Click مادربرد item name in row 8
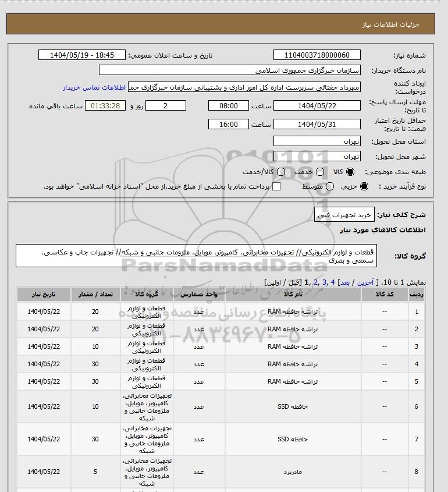 [293, 472]
